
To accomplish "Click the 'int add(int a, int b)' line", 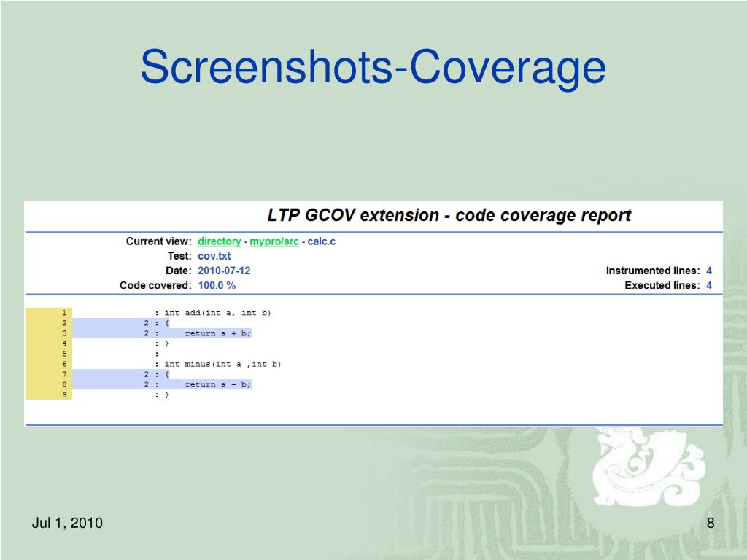I will (x=217, y=313).
